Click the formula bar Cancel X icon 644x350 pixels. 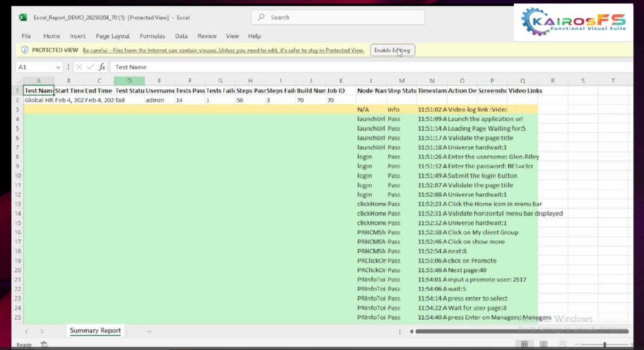[79, 67]
